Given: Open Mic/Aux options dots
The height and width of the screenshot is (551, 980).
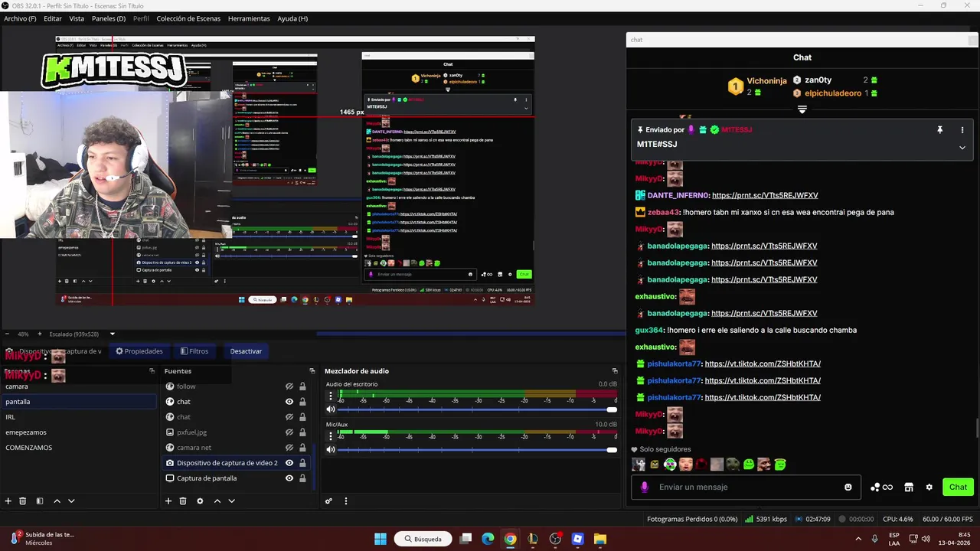Looking at the screenshot, I should pyautogui.click(x=331, y=436).
